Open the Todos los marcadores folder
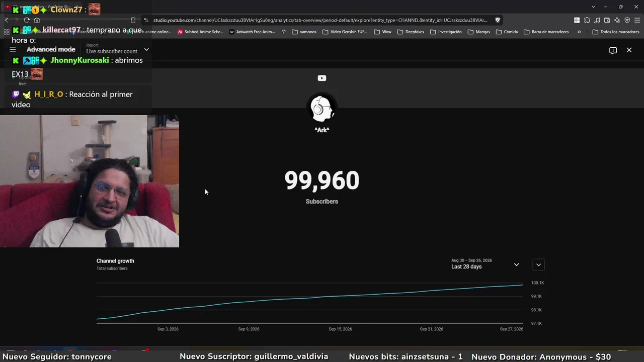 [x=616, y=32]
